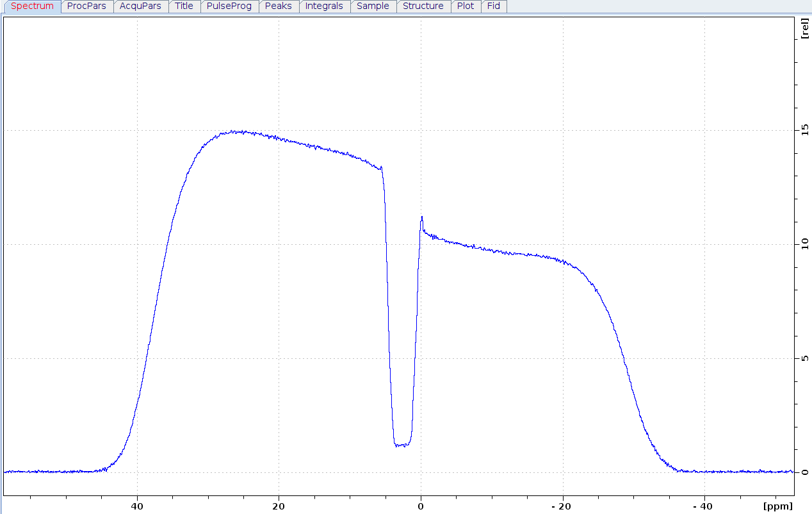Open the Fid tab

pos(494,6)
